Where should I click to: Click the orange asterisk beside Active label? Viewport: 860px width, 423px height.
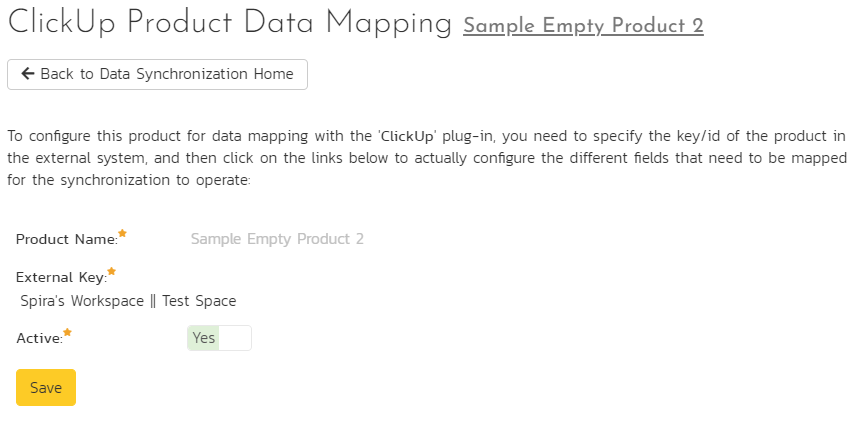click(67, 332)
